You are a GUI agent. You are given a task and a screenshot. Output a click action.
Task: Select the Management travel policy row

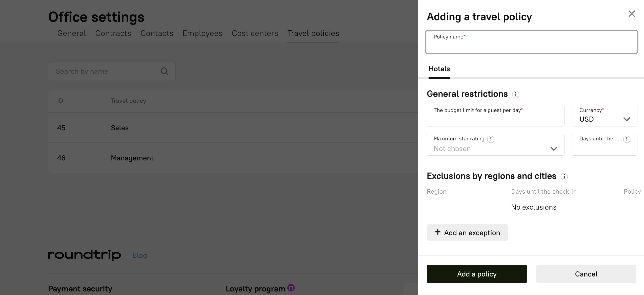pos(132,158)
